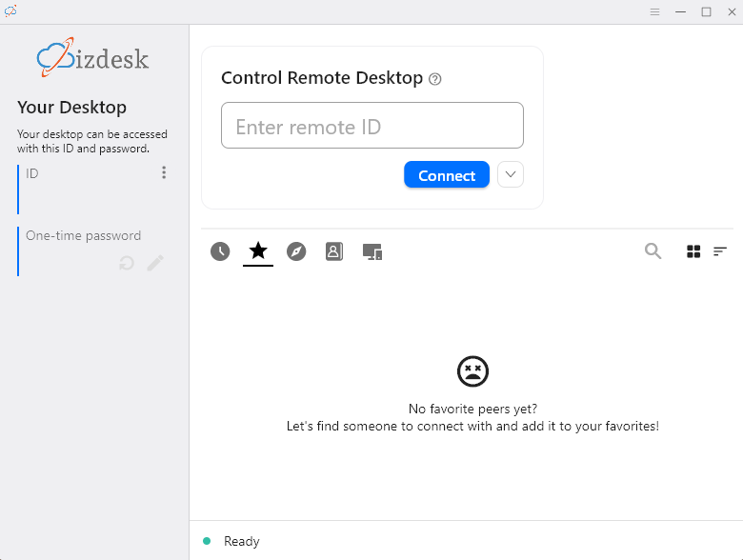743x560 pixels.
Task: Click the app icon in title bar
Action: [x=10, y=10]
